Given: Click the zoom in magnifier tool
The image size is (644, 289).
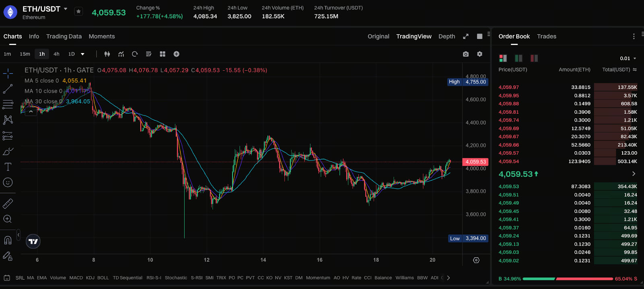Looking at the screenshot, I should pyautogui.click(x=8, y=219).
